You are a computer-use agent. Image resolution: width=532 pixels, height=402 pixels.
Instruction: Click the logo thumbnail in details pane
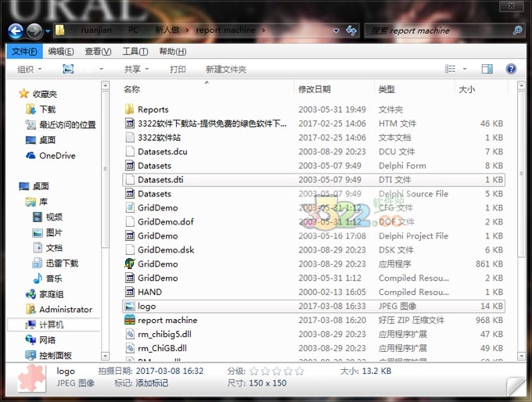point(31,379)
